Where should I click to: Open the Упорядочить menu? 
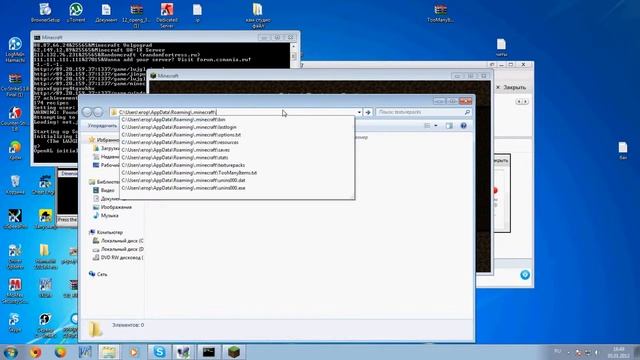[102, 126]
